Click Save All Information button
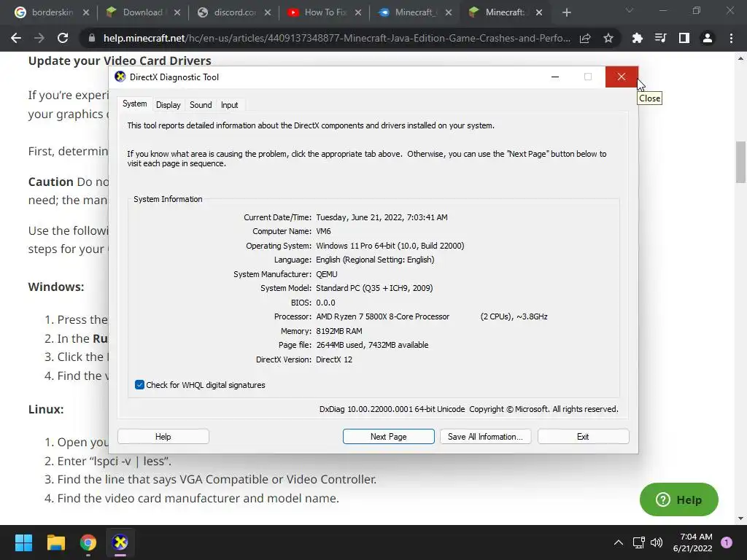The width and height of the screenshot is (747, 560). [485, 437]
